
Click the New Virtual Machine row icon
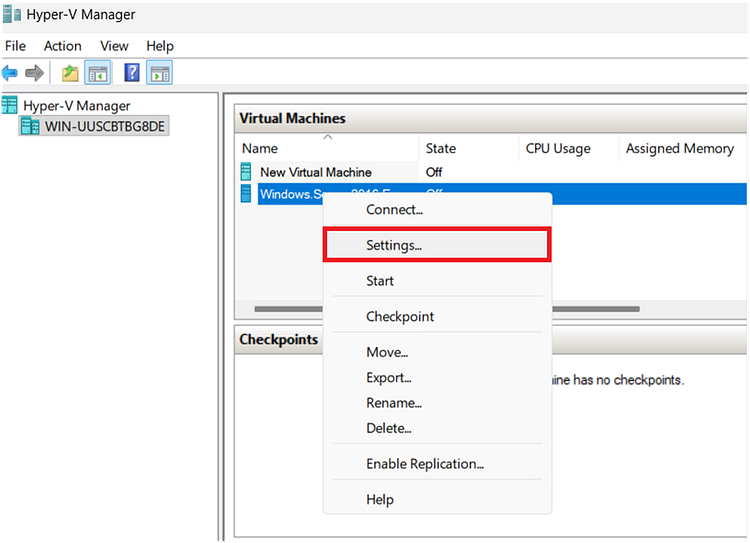246,172
